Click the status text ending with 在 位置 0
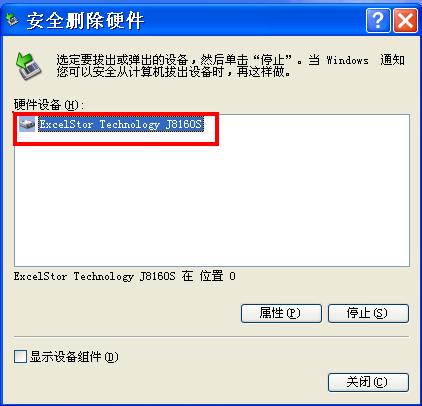Screen dimensions: 422x406 coord(125,276)
